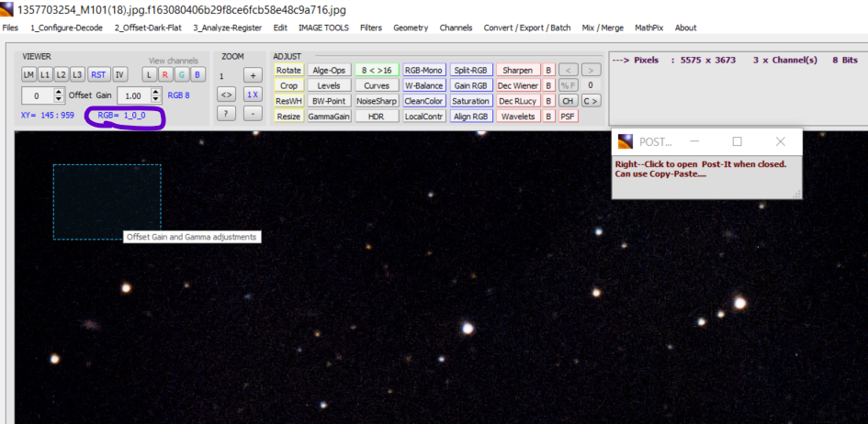Click the LM viewer button

coord(28,74)
